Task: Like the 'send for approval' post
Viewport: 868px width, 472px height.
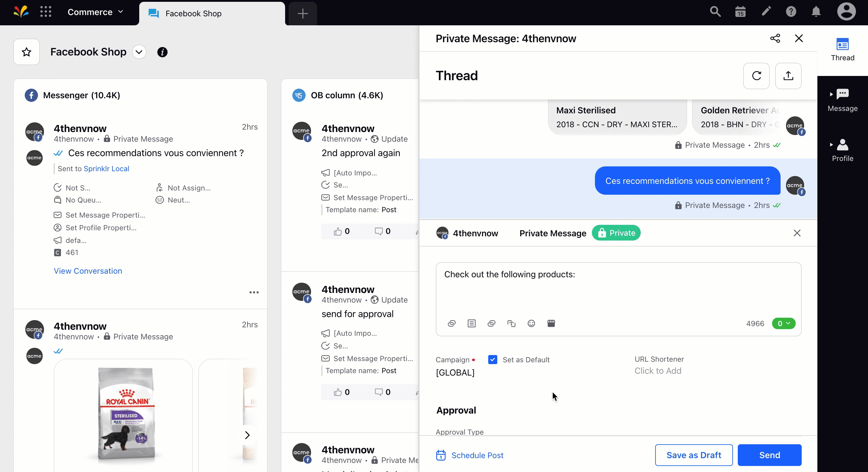Action: pyautogui.click(x=338, y=392)
